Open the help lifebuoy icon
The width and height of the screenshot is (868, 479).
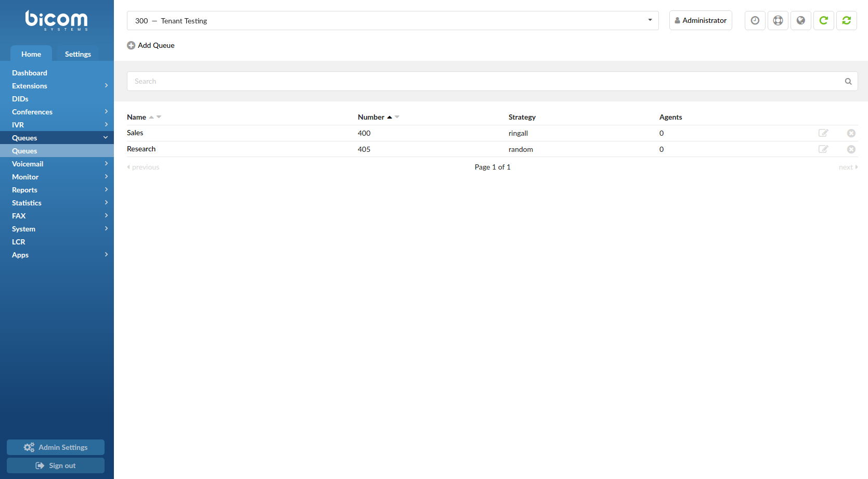pos(778,21)
